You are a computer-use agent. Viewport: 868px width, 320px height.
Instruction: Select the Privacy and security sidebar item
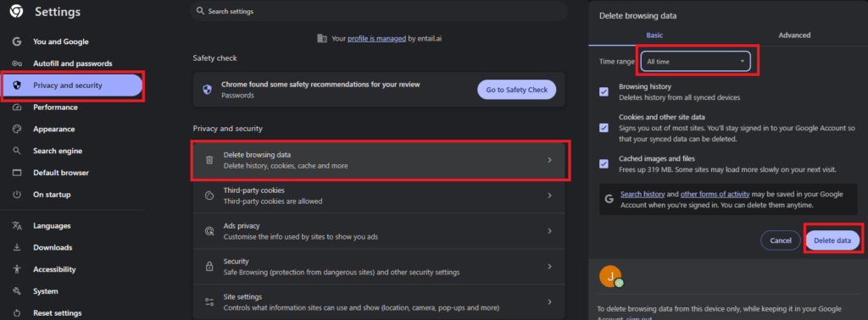(x=73, y=86)
